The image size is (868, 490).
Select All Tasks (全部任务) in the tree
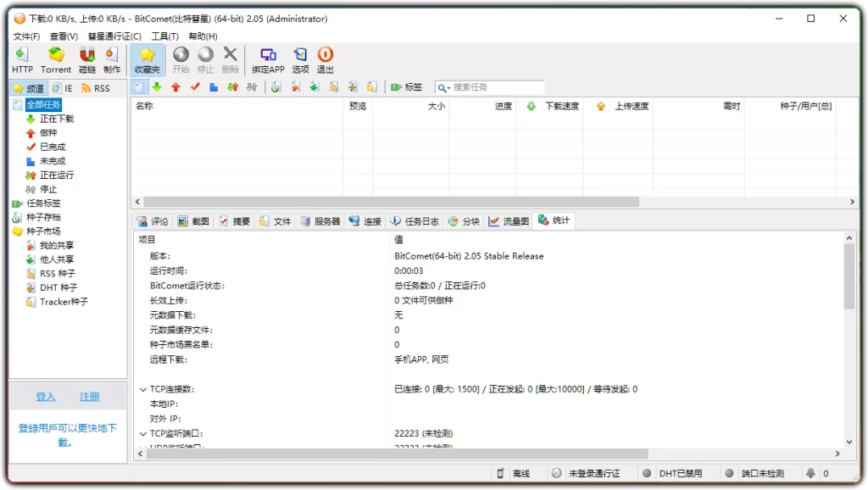[x=44, y=104]
